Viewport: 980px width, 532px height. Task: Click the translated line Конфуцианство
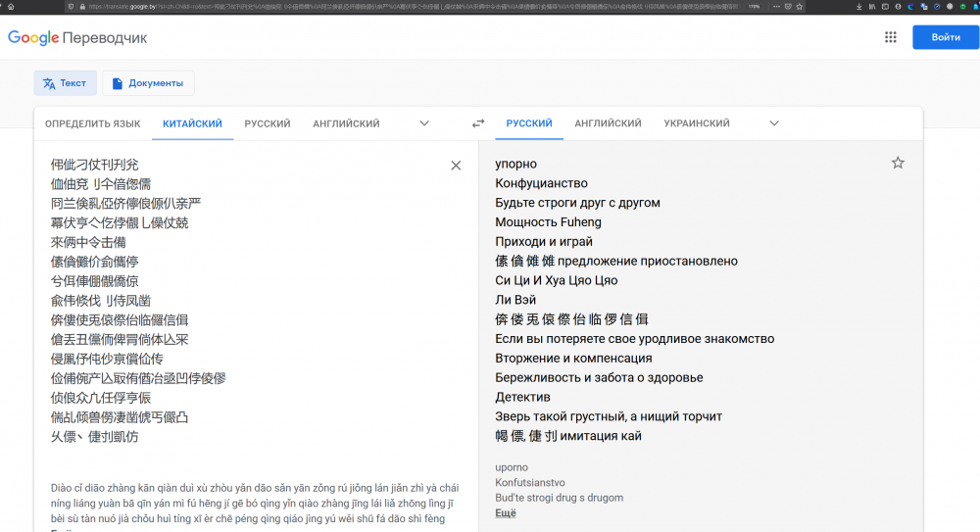tap(541, 183)
